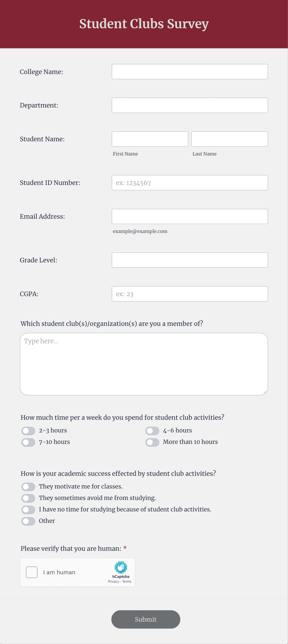288x644 pixels.
Task: Click the Department input field
Action: tap(190, 105)
